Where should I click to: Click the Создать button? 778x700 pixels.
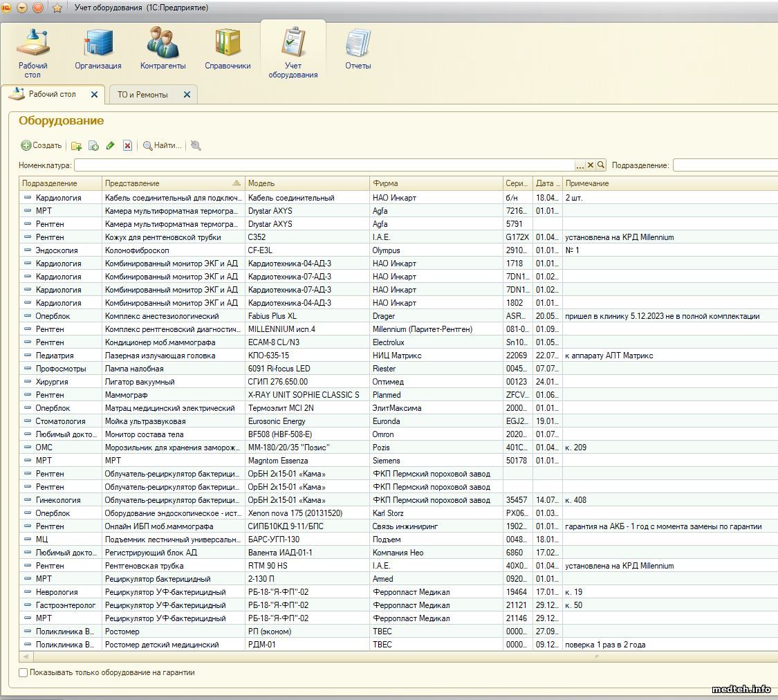pos(41,146)
